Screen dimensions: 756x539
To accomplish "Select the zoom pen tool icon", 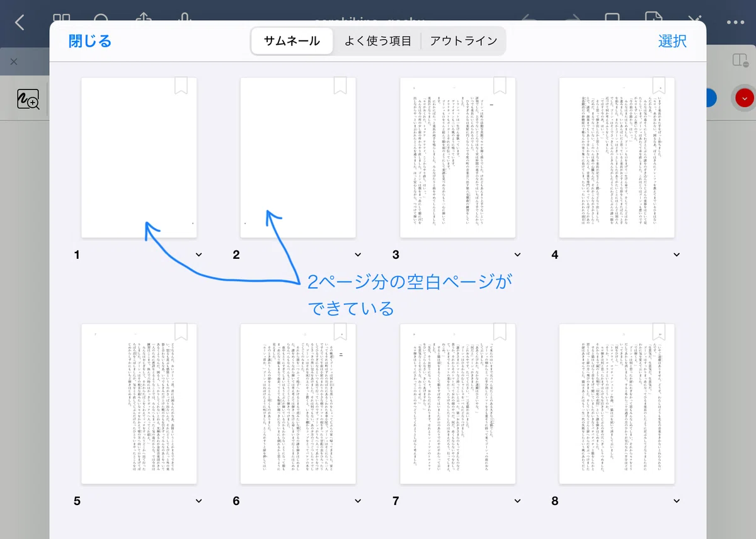I will 28,99.
